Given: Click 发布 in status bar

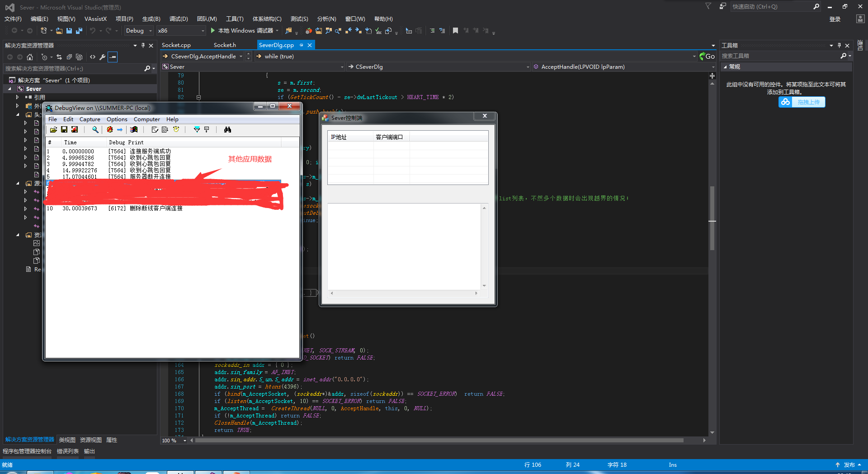Looking at the screenshot, I should 849,465.
